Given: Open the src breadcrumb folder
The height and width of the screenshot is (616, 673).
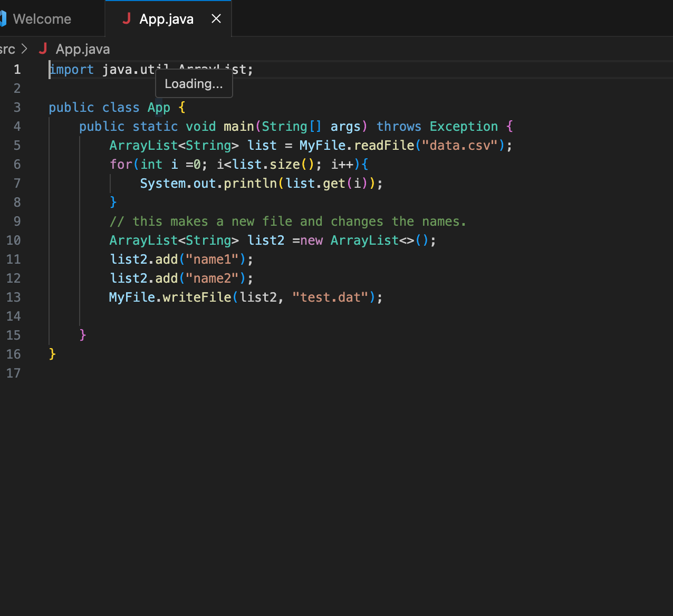Looking at the screenshot, I should tap(7, 49).
